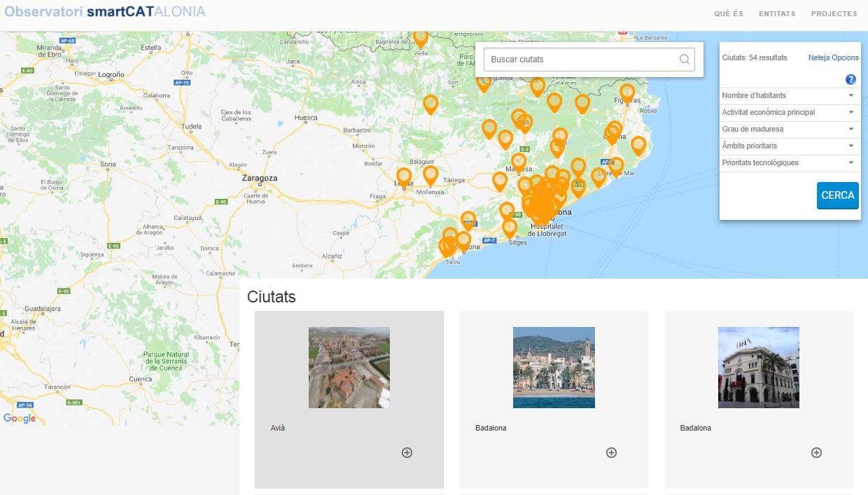Click the Google logo on the map

pyautogui.click(x=20, y=418)
